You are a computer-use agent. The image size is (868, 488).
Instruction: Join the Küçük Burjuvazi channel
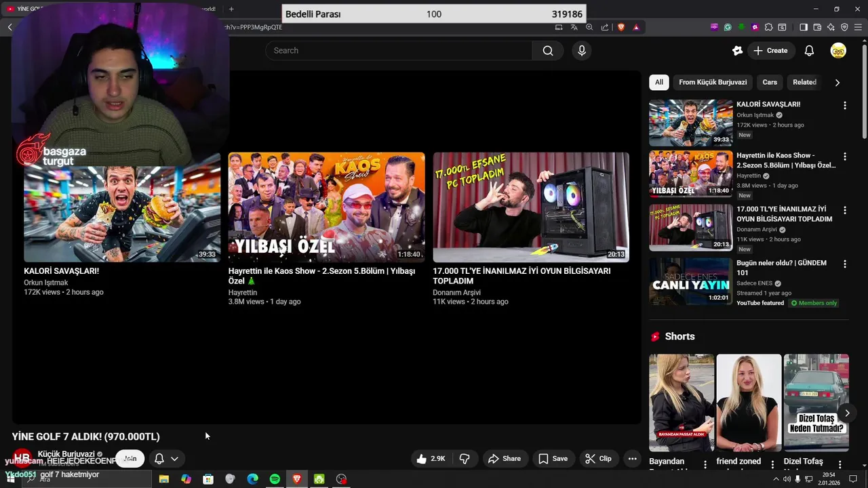point(130,459)
